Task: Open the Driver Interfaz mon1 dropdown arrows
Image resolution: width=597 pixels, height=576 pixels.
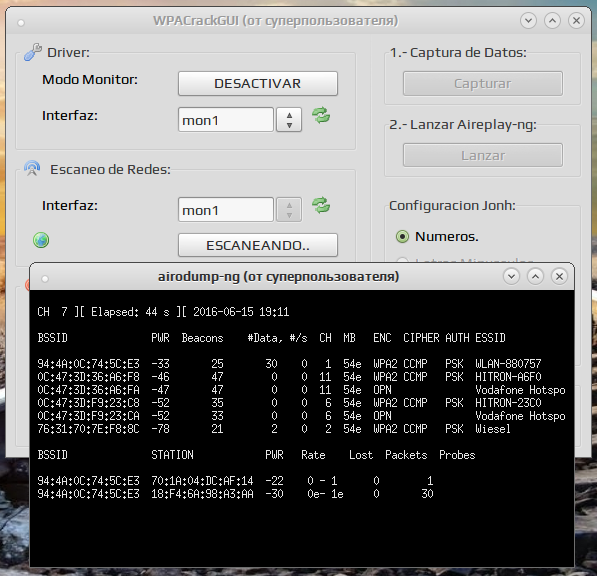Action: coord(289,120)
